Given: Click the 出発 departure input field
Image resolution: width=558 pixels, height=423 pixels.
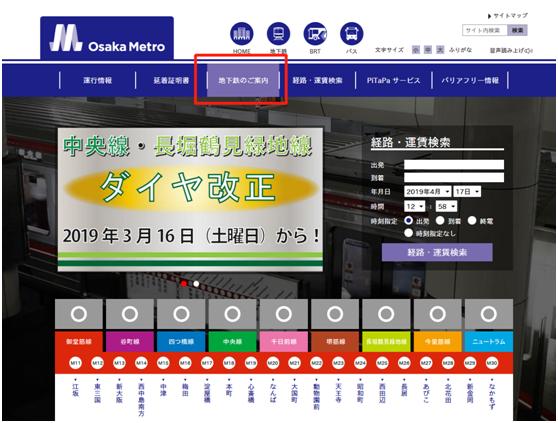Looking at the screenshot, I should 454,164.
